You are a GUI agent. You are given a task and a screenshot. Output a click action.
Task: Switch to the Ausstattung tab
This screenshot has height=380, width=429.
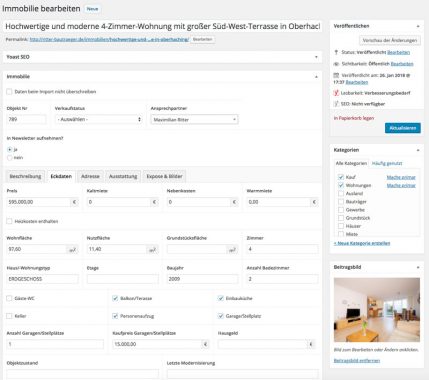(123, 176)
